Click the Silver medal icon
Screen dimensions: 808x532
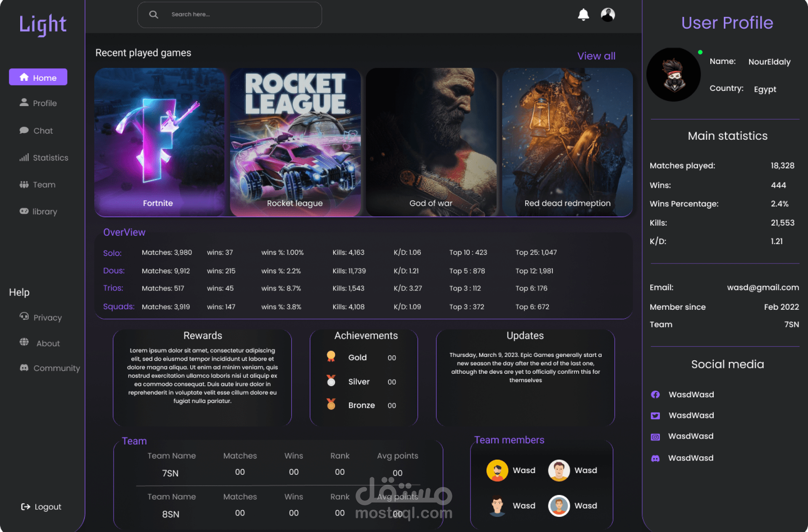tap(331, 380)
